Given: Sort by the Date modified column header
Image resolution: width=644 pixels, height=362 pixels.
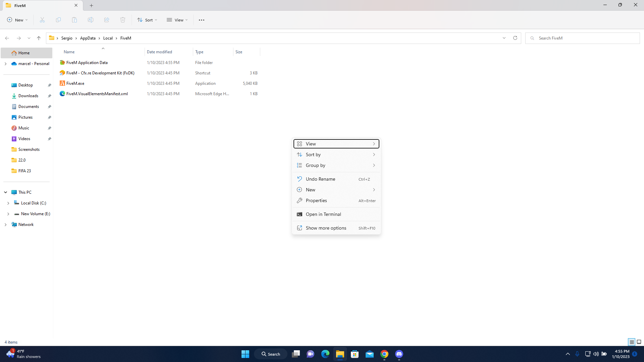Looking at the screenshot, I should [x=159, y=52].
